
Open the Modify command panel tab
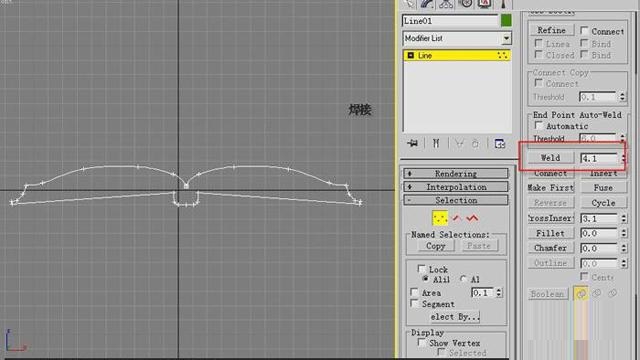point(427,4)
